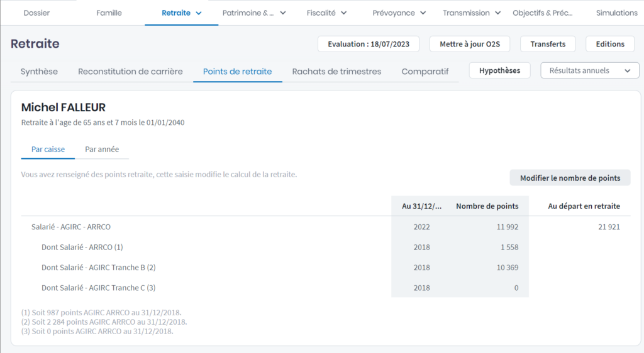
Task: Select the Par caisse view
Action: pos(48,149)
